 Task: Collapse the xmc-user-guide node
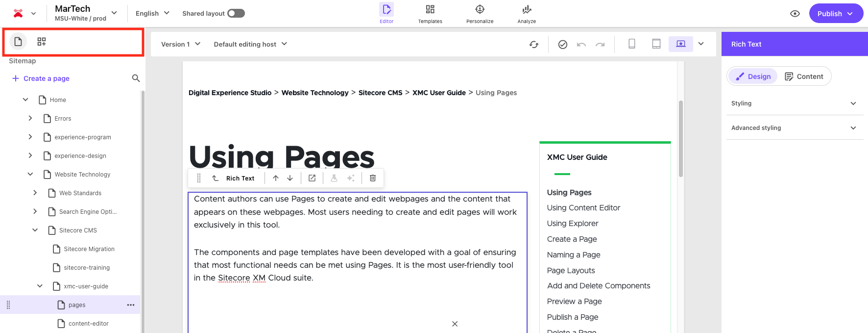point(40,286)
